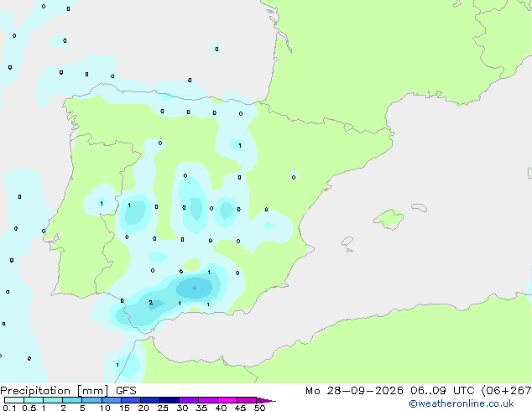Click the Menorca island outline
The height and width of the screenshot is (411, 532).
419,207
